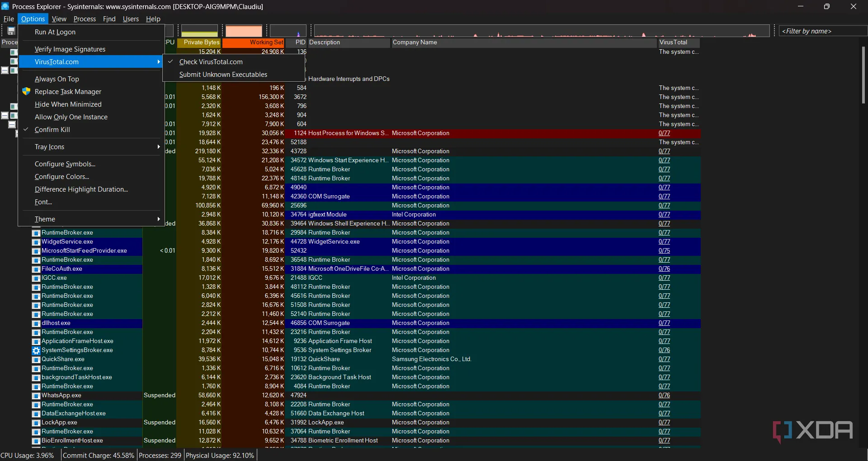This screenshot has height=461, width=868.
Task: Toggle Submit Unknown Executables
Action: click(234, 75)
